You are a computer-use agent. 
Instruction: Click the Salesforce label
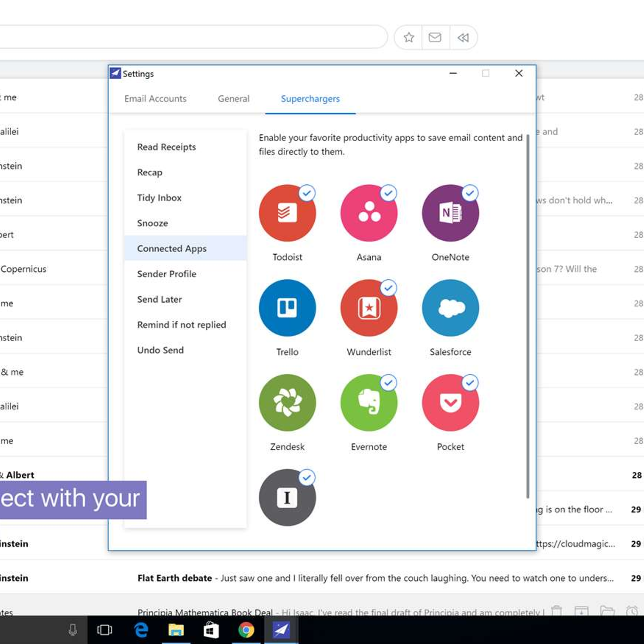click(450, 352)
